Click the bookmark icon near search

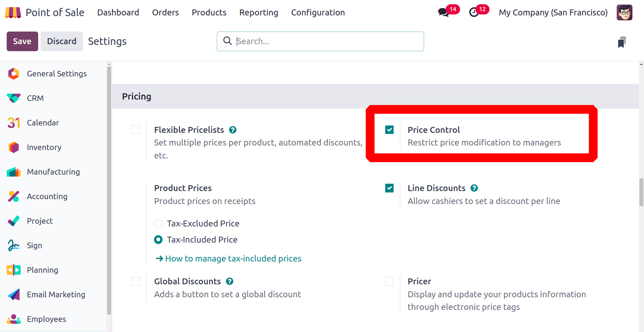(622, 42)
